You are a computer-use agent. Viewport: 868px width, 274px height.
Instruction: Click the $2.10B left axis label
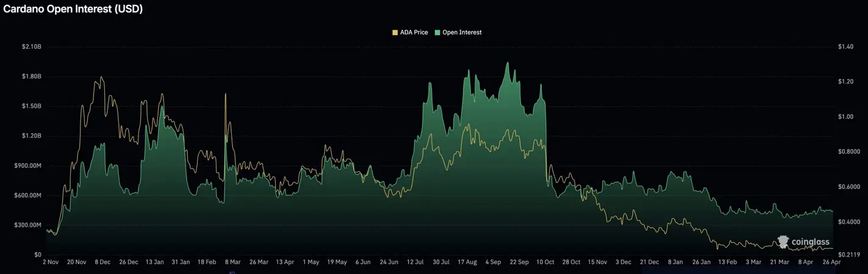(x=30, y=47)
